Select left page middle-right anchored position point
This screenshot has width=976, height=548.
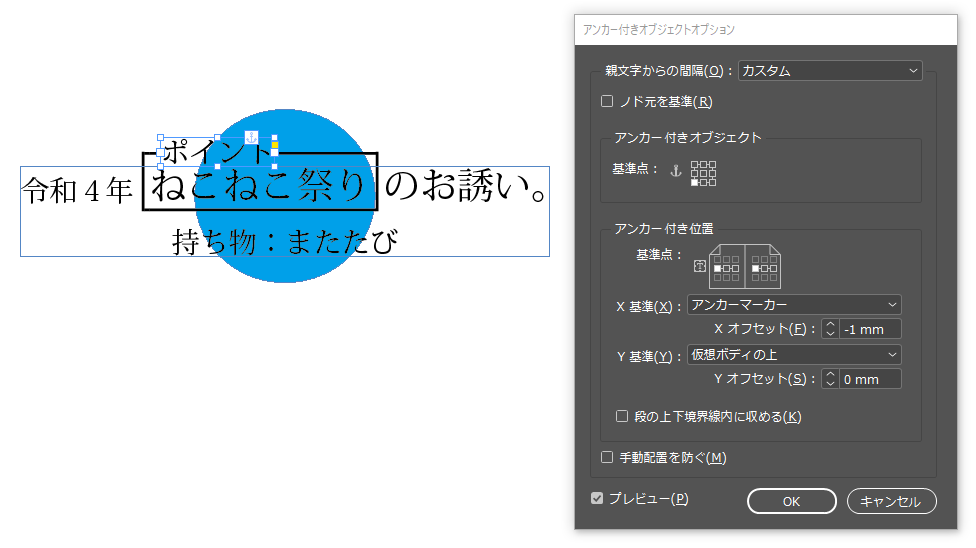(x=736, y=268)
